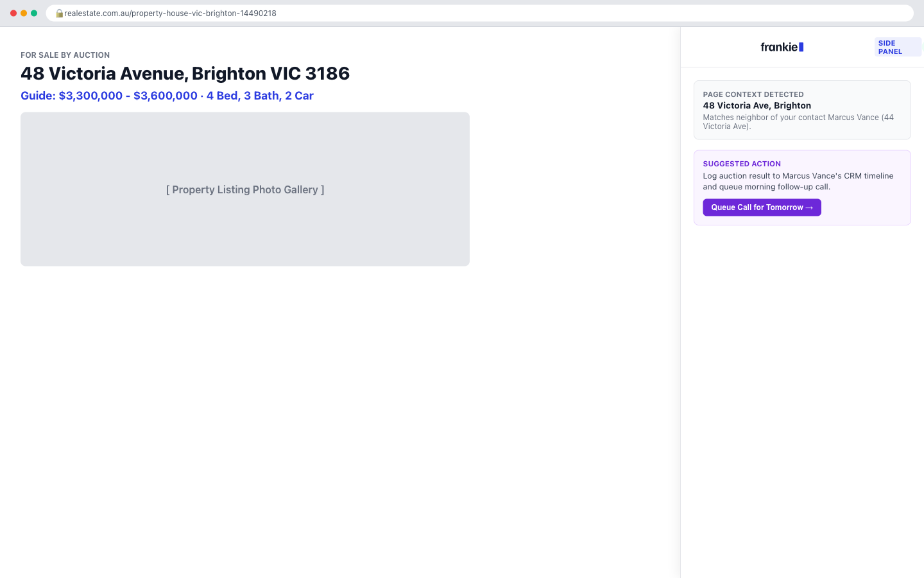Click the Marcus Vance neighbor match text
Viewport: 924px width, 578px height.
[x=798, y=122]
